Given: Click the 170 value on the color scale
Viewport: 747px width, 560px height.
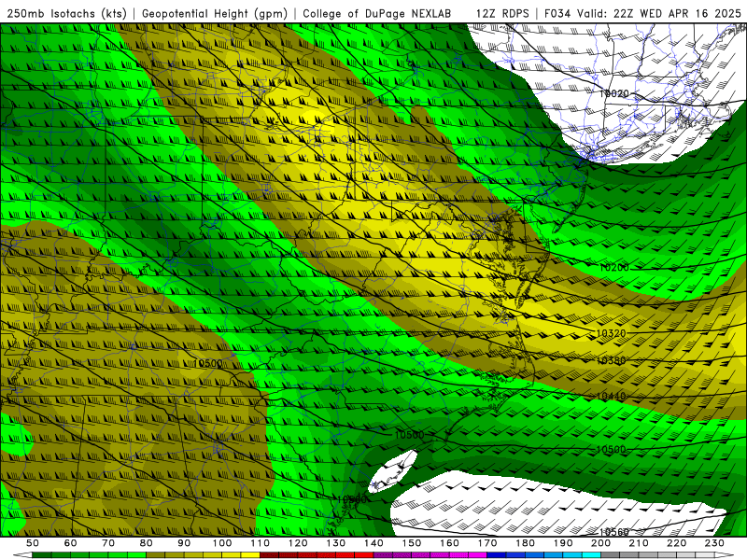Looking at the screenshot, I should (487, 543).
